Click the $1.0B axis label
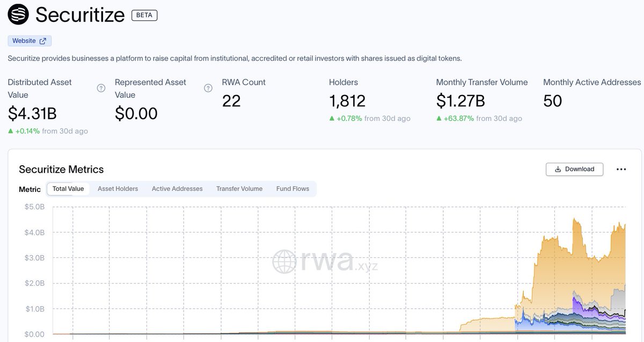The image size is (644, 342). pyautogui.click(x=35, y=309)
